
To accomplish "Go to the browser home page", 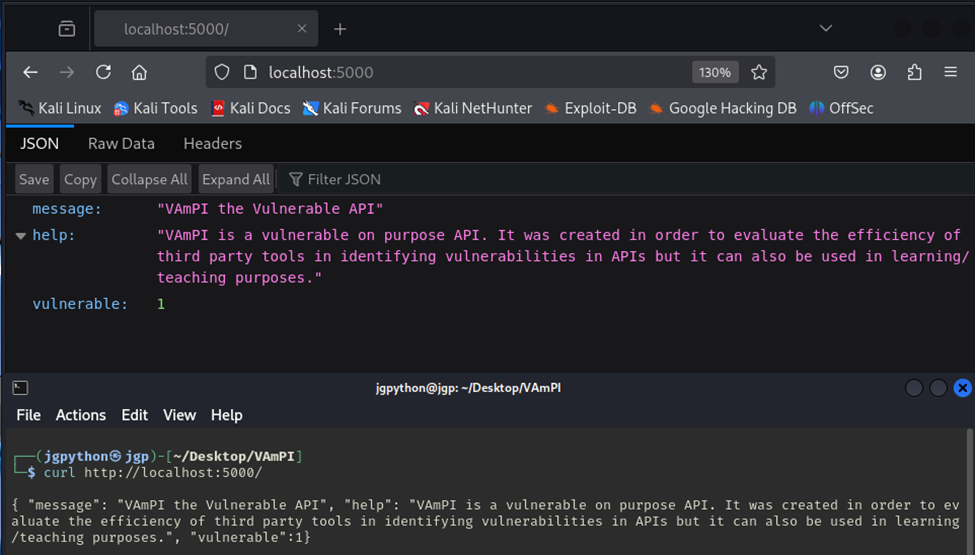I will point(139,72).
